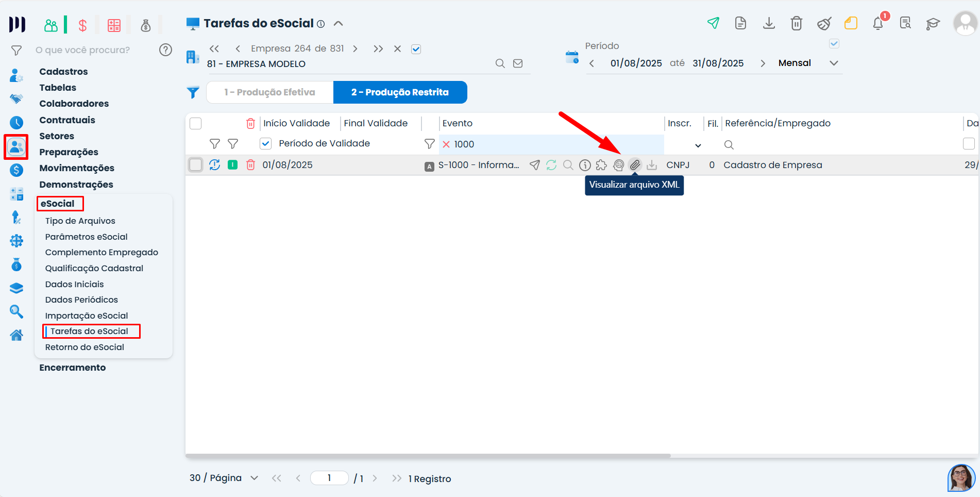Click the blue funnel filter icon beside tabs
Viewport: 980px width, 497px height.
tap(193, 92)
